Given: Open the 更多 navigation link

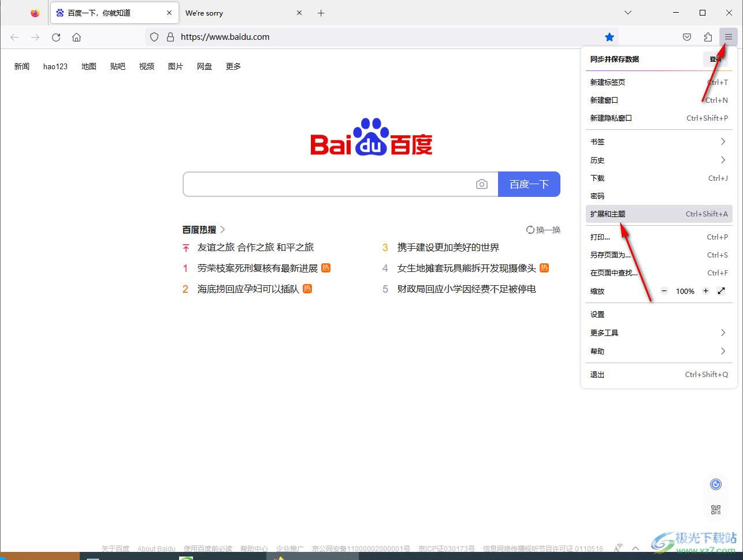Looking at the screenshot, I should coord(233,66).
